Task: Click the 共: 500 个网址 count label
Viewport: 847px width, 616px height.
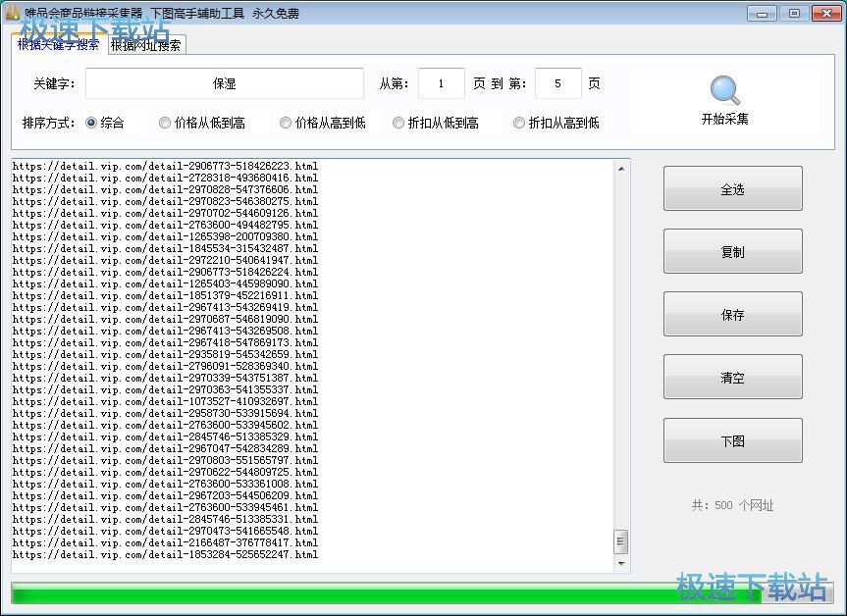Action: [x=732, y=505]
